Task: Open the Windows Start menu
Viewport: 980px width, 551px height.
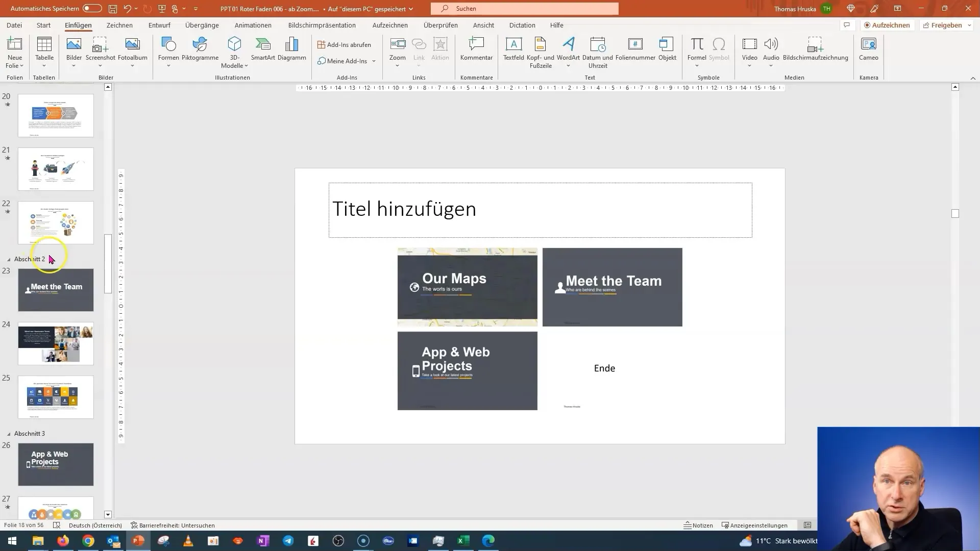Action: (x=12, y=541)
